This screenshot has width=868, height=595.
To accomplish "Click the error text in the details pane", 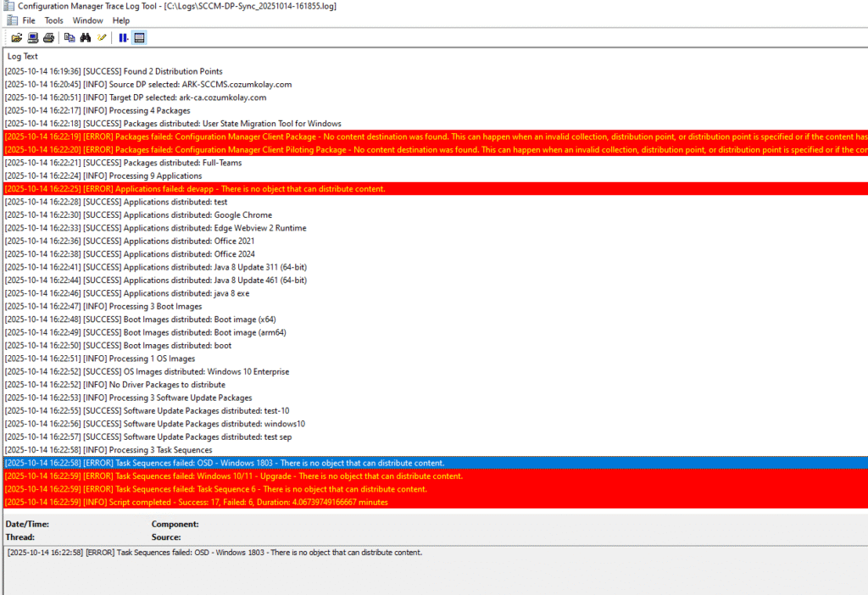I will tap(214, 553).
